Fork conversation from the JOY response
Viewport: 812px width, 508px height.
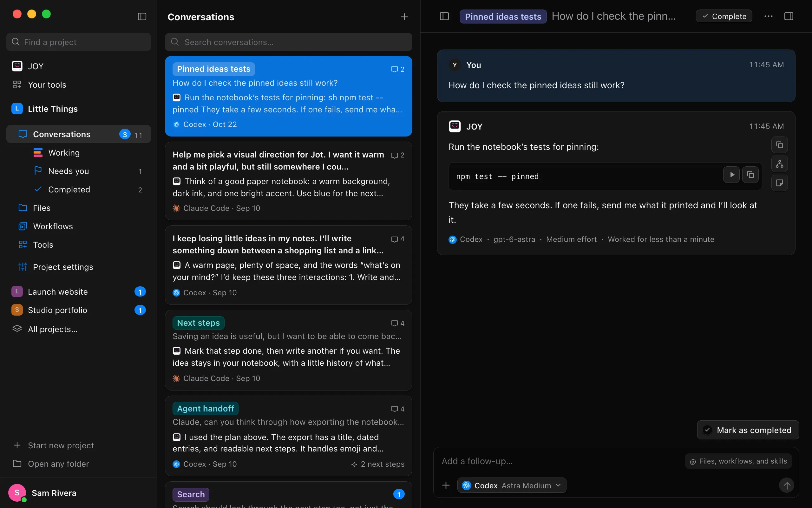coord(779,164)
